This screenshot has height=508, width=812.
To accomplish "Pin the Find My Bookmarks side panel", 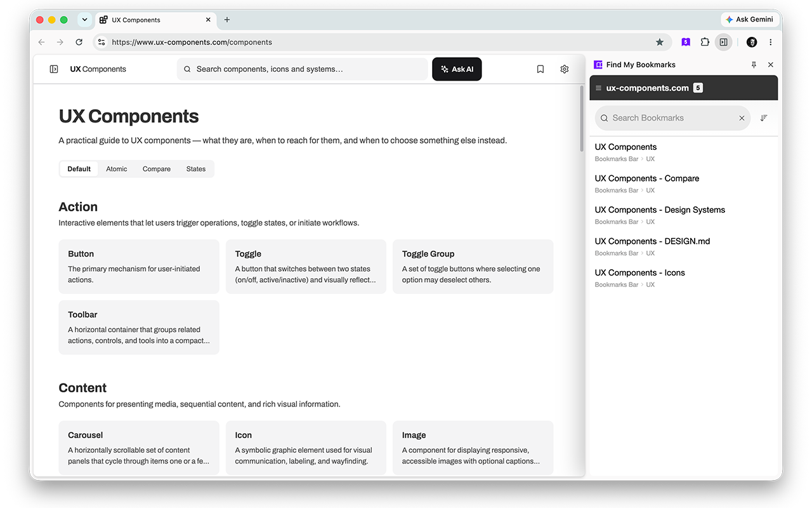I will (x=754, y=65).
